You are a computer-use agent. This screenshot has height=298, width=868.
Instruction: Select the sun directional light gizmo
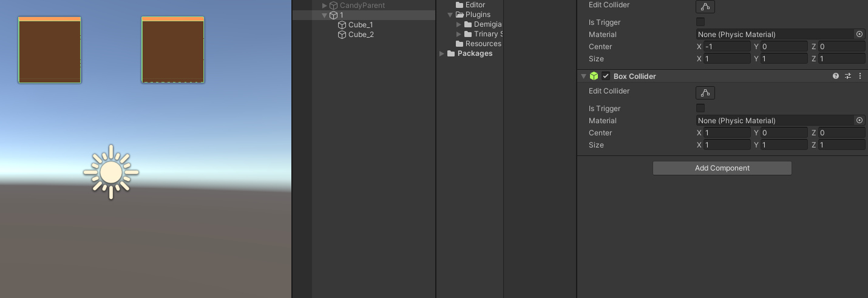(x=111, y=172)
